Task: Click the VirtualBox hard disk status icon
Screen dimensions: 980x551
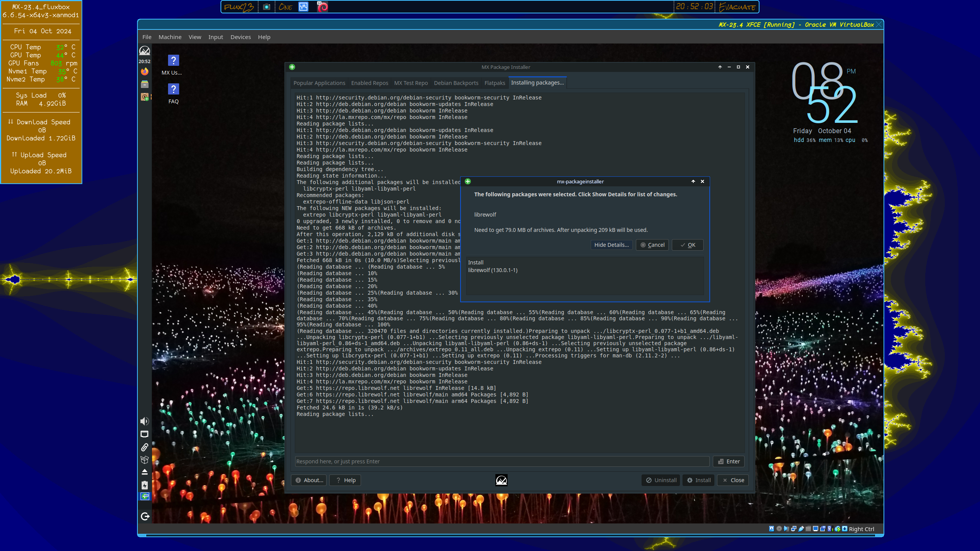Action: (771, 529)
